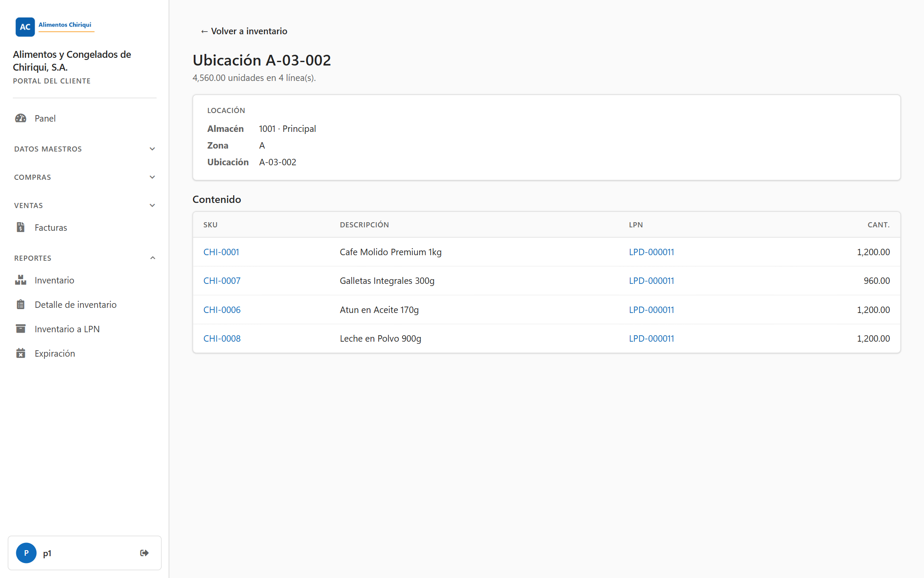Click the Leche en Polvo 900g description

pyautogui.click(x=380, y=338)
